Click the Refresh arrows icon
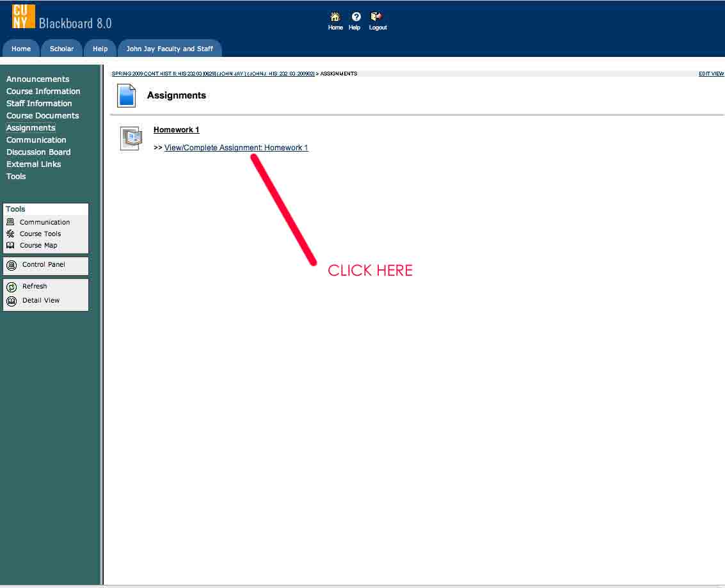725x588 pixels. pyautogui.click(x=12, y=287)
